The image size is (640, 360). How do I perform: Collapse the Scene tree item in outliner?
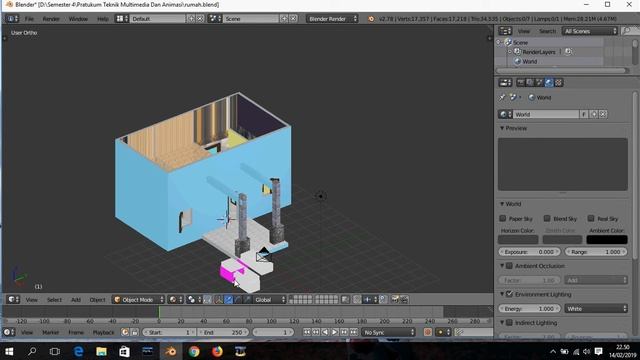[x=499, y=42]
